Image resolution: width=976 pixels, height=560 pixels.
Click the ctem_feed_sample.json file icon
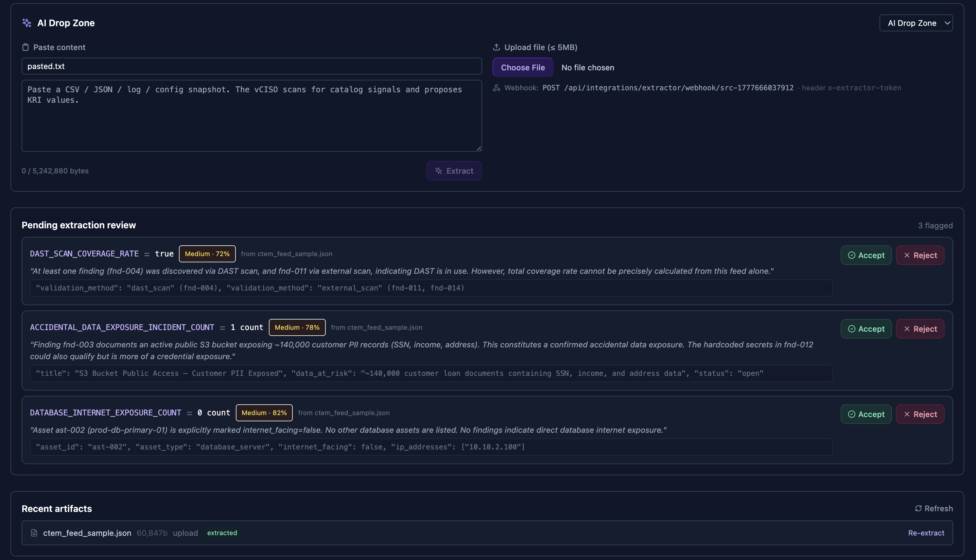pos(34,533)
